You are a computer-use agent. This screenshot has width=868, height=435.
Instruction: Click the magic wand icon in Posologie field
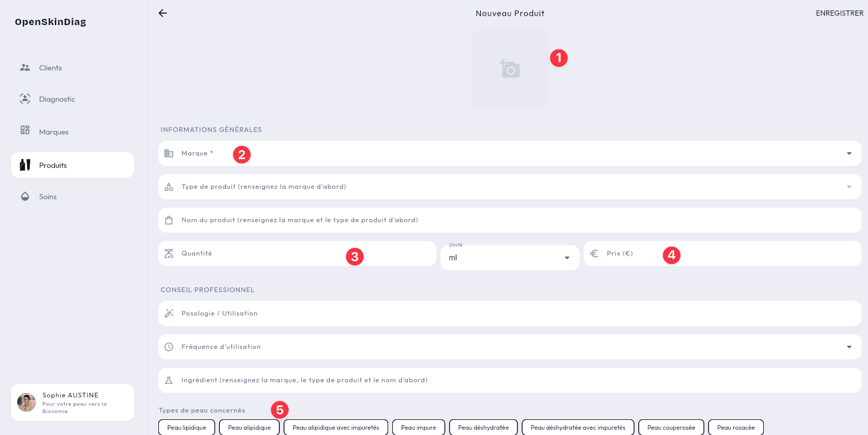(x=169, y=313)
